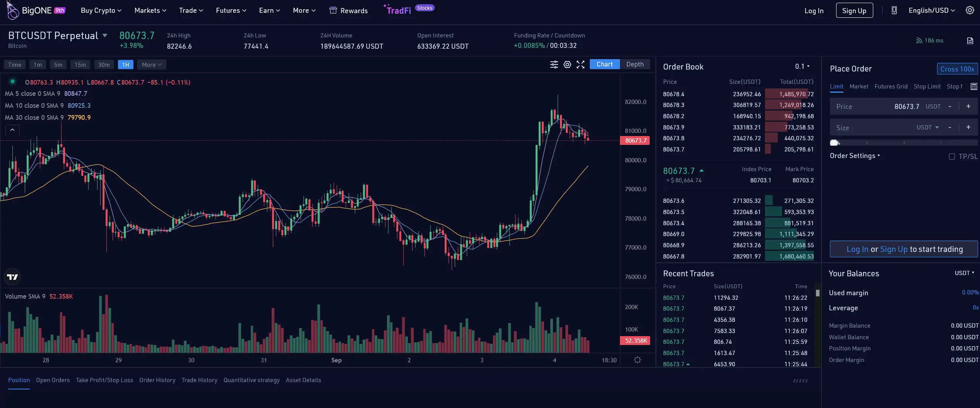Open English/USD language selector
This screenshot has width=980, height=408.
point(931,10)
